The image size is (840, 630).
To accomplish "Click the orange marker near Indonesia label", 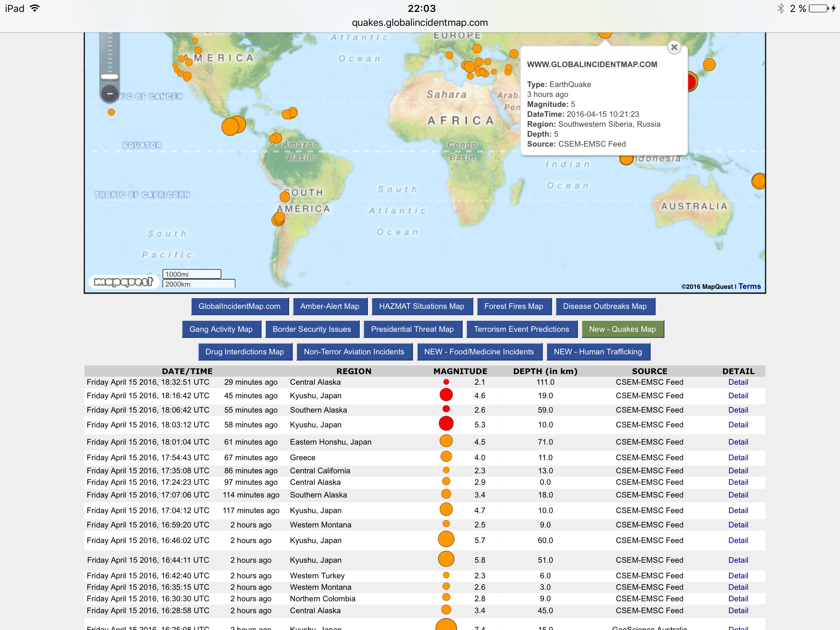I will point(626,159).
